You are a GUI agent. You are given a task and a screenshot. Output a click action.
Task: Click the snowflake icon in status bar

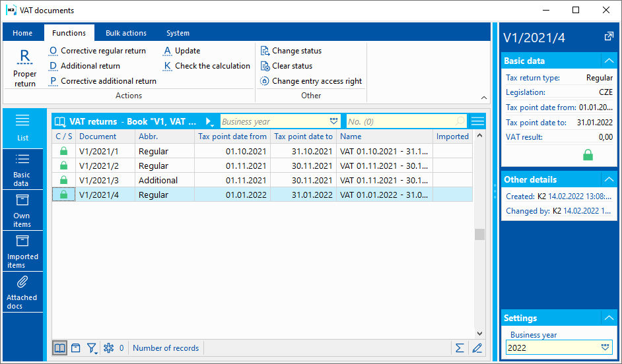(109, 348)
